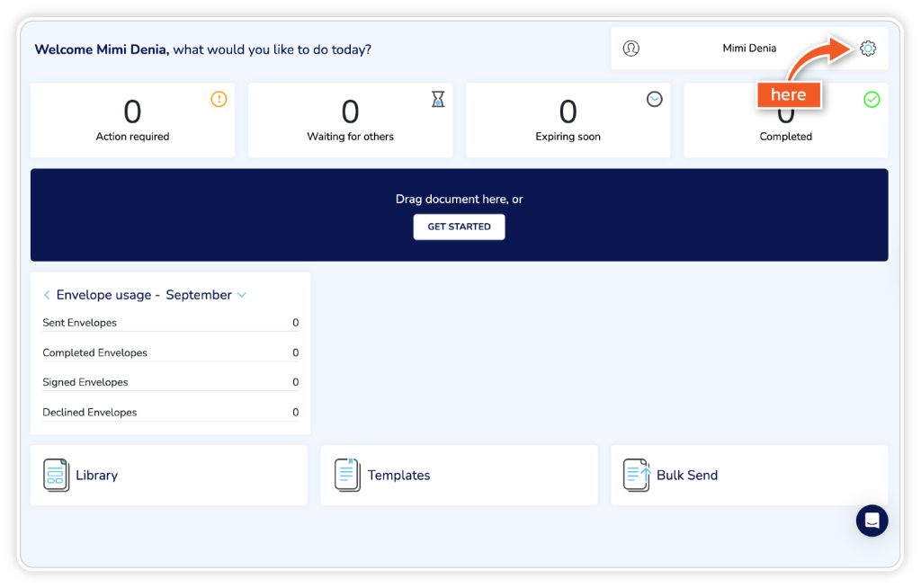Click the clock Expiring soon icon
This screenshot has width=921, height=588.
pos(655,100)
